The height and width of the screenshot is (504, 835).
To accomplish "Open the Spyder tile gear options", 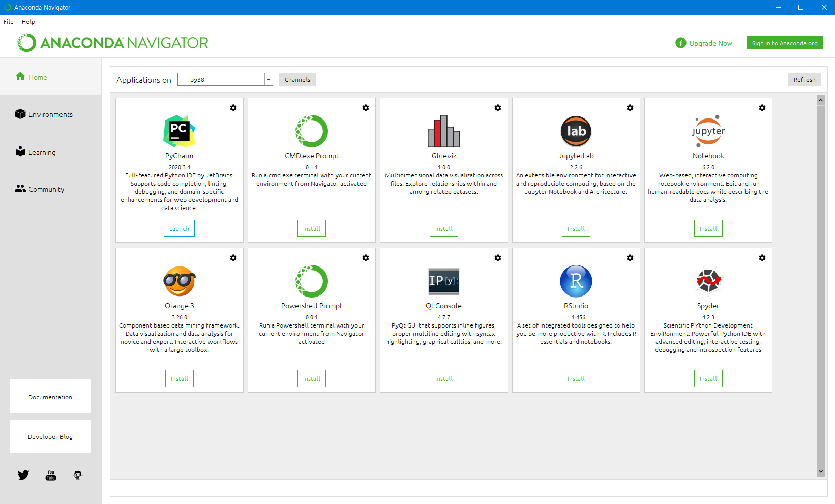I will 762,258.
